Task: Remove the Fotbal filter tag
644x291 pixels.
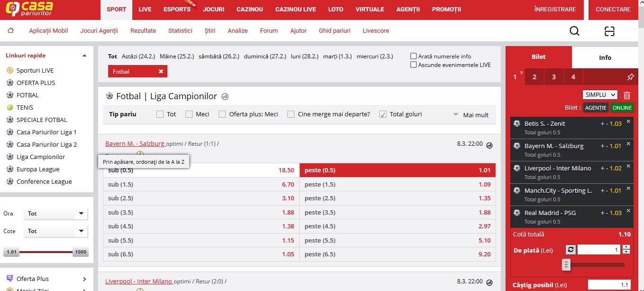Action: click(x=161, y=71)
